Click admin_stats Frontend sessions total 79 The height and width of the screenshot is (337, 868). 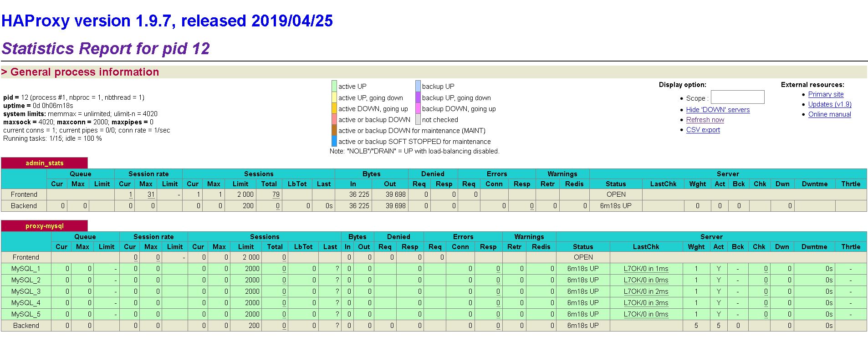tap(276, 194)
